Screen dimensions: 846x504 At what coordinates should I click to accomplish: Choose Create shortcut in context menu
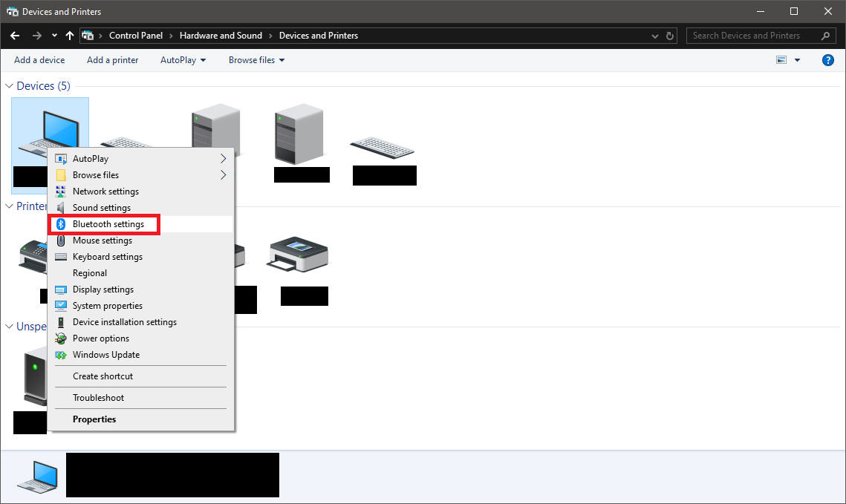(x=141, y=376)
